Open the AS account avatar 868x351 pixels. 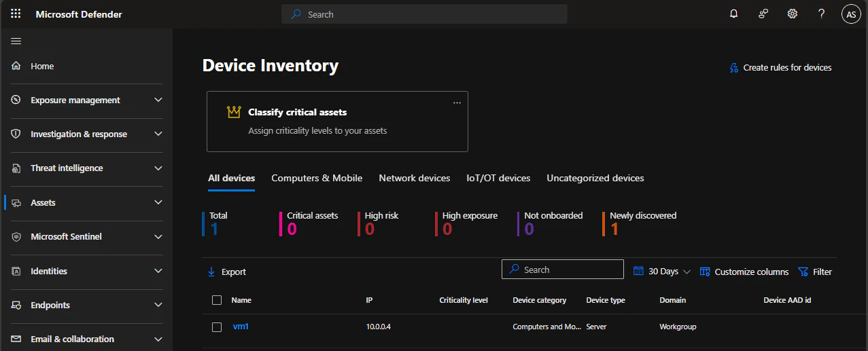click(851, 14)
